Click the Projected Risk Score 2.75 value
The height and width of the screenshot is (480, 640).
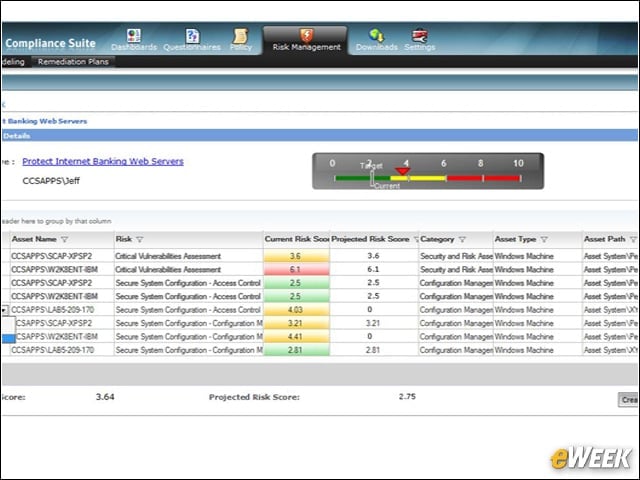pos(407,397)
